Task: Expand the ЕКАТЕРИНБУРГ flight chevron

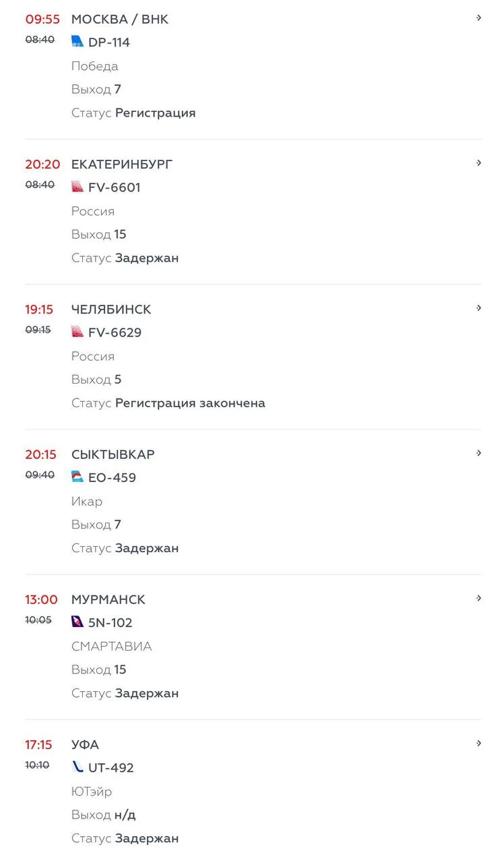Action: pyautogui.click(x=478, y=163)
